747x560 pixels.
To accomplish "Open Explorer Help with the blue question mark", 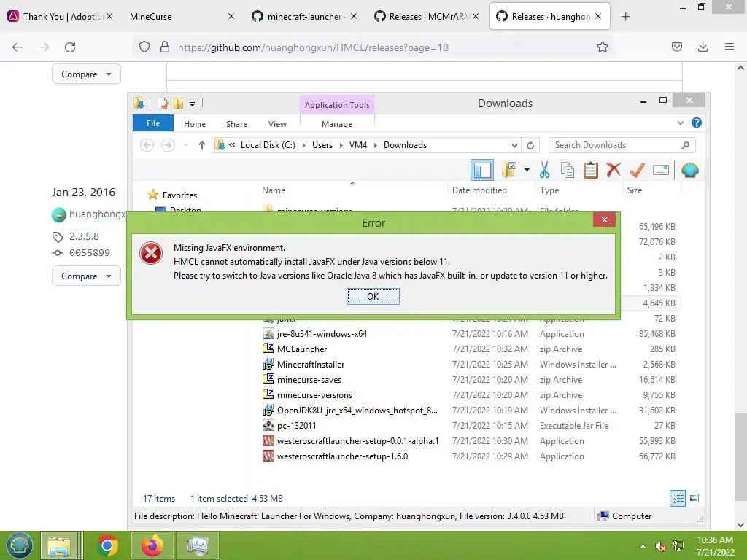I will coord(696,122).
